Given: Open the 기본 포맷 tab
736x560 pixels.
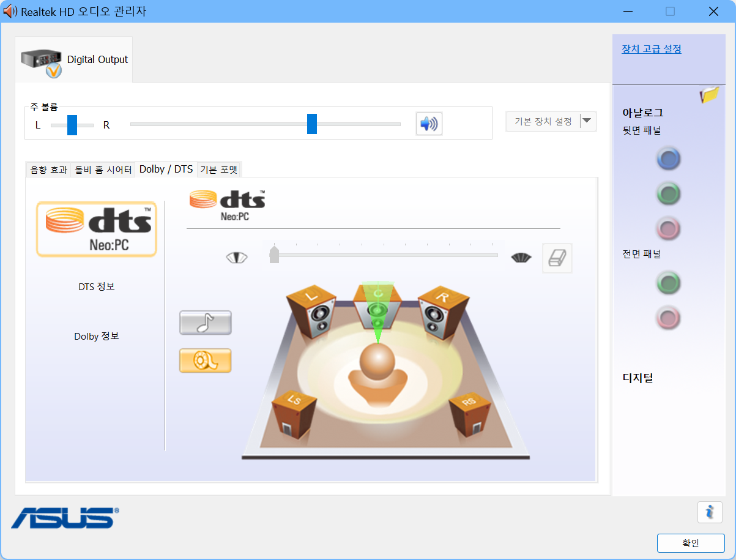Looking at the screenshot, I should pyautogui.click(x=218, y=170).
